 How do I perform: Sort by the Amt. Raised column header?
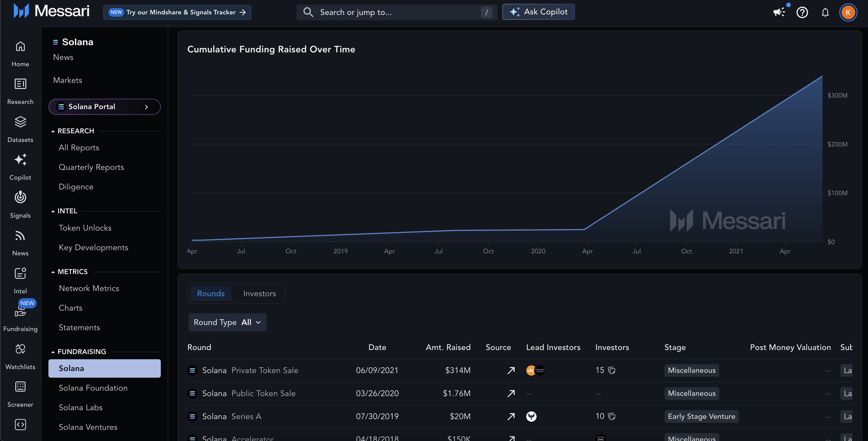point(448,347)
